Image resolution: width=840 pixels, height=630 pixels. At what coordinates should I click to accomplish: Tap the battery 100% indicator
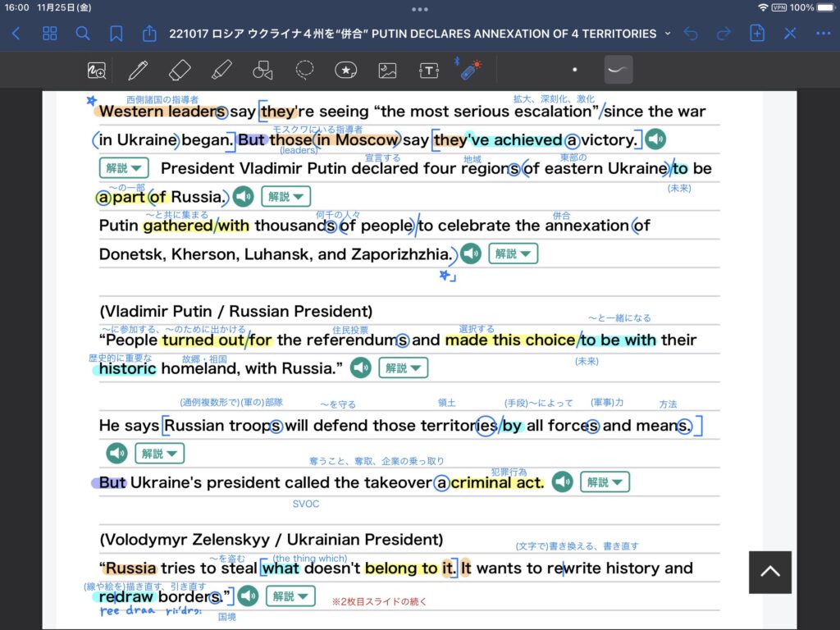point(812,7)
